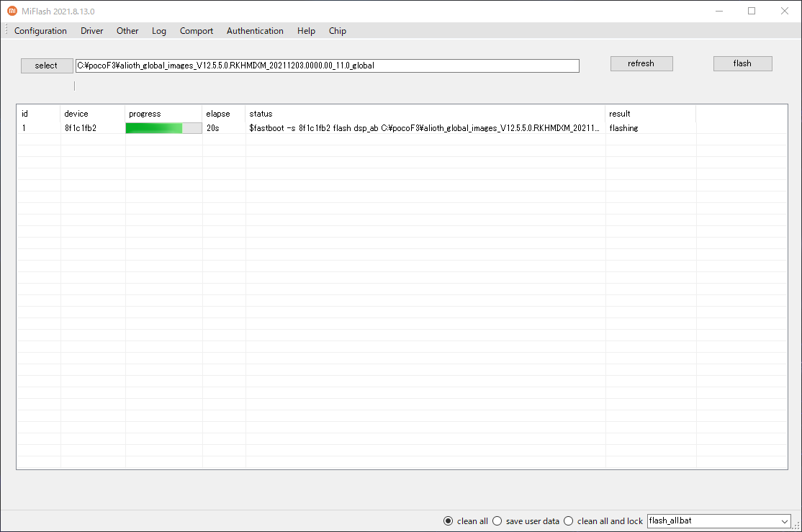Screen dimensions: 802x532
Task: Click the select folder button
Action: click(47, 66)
